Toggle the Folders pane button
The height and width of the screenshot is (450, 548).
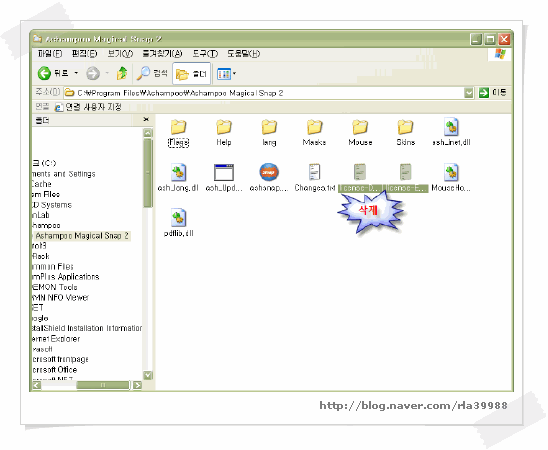tap(192, 73)
